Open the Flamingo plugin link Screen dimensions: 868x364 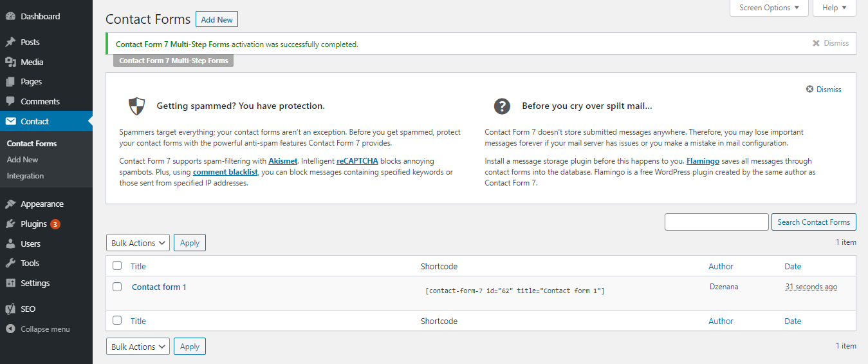[x=704, y=161]
